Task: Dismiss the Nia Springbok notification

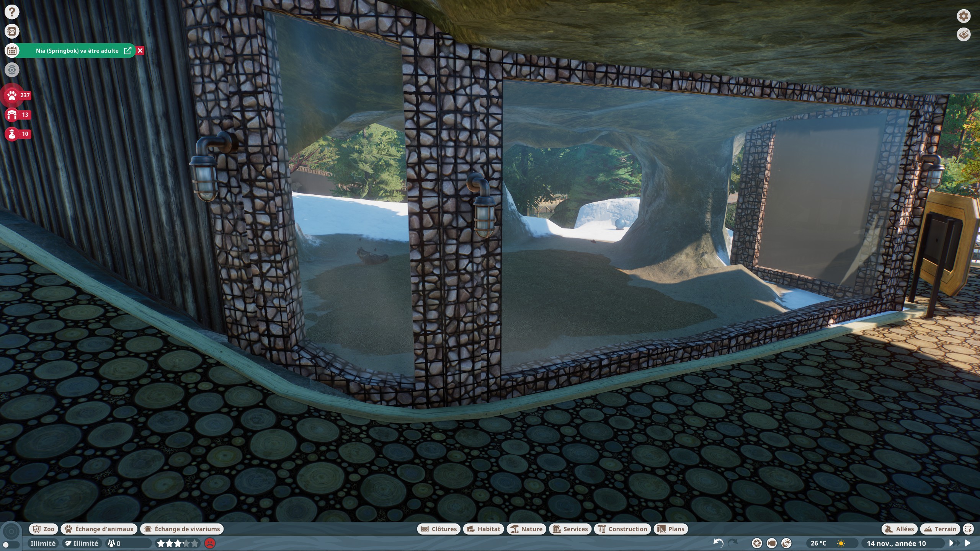Action: coord(140,51)
